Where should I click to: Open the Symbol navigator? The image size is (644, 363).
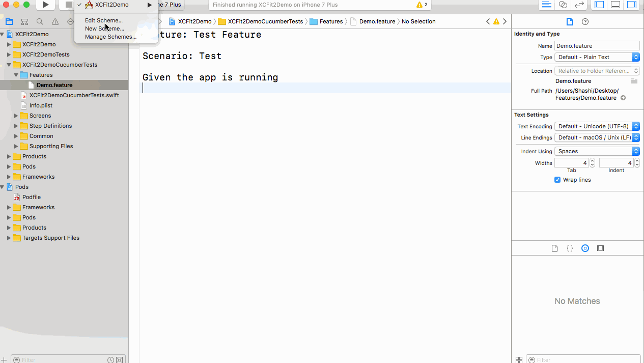[x=24, y=22]
